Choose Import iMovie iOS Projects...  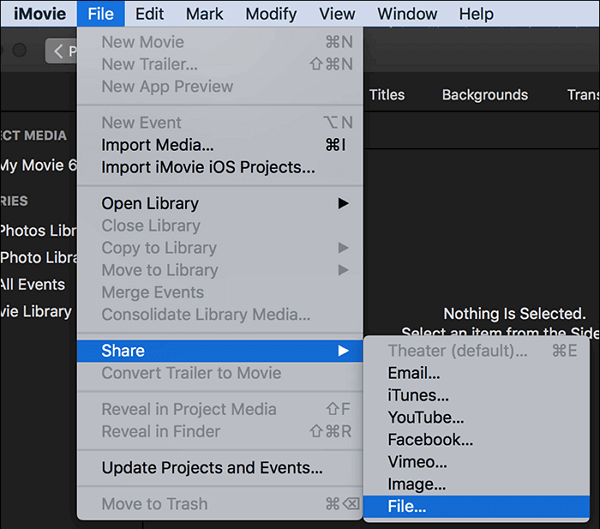208,167
